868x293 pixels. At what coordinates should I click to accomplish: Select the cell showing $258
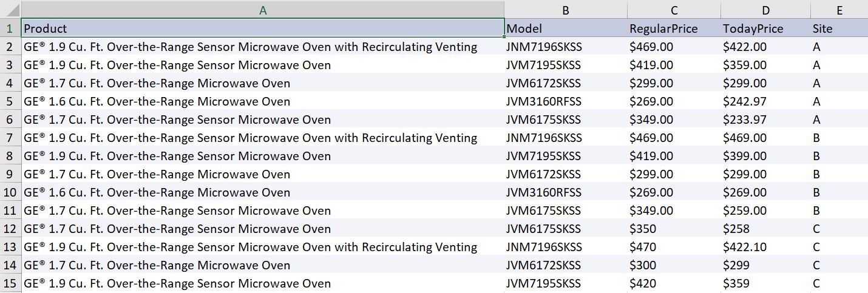[x=765, y=229]
